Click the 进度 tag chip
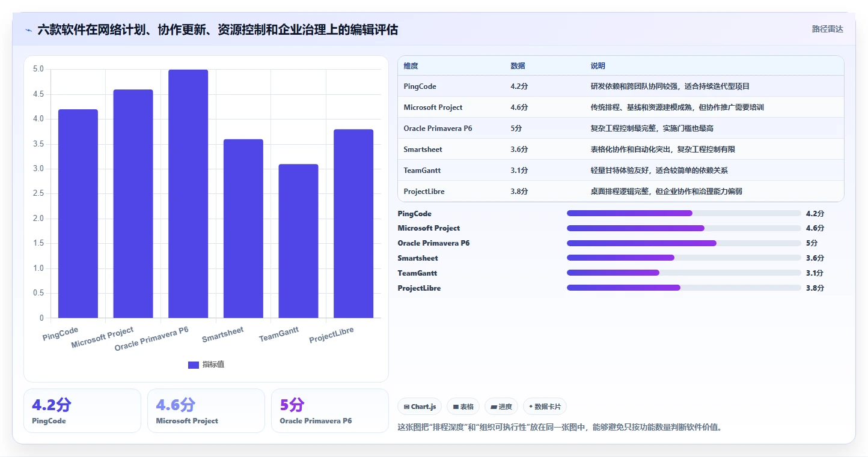Image resolution: width=868 pixels, height=457 pixels. tap(501, 407)
